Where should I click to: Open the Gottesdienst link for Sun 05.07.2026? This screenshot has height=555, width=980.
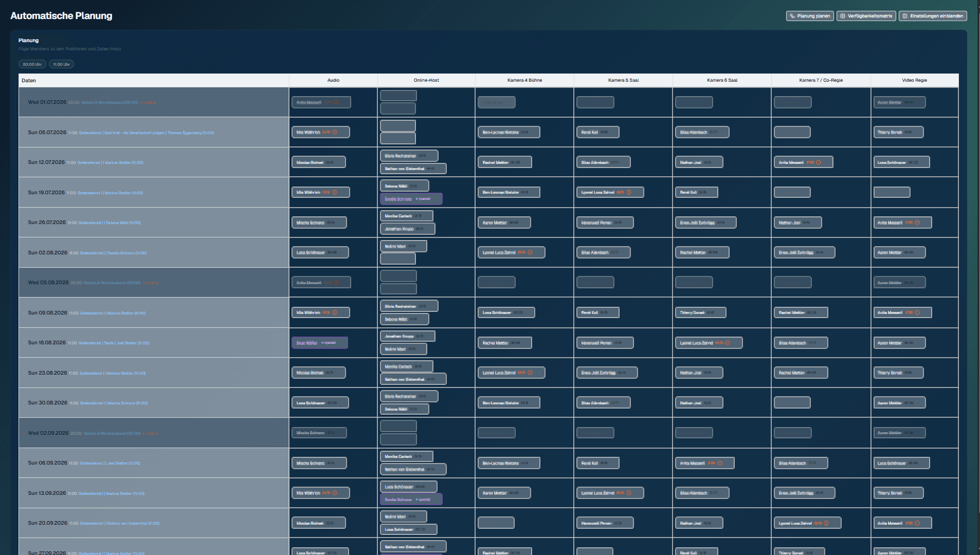pyautogui.click(x=147, y=133)
